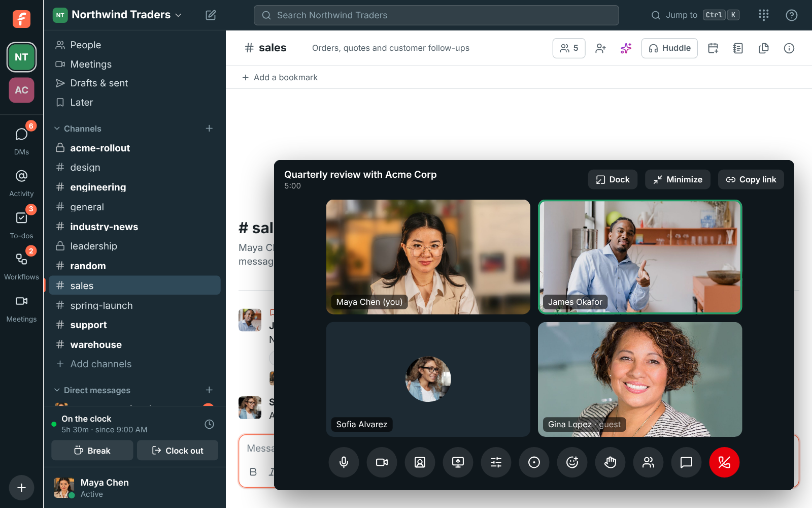The height and width of the screenshot is (508, 812).
Task: Open channel notes list icon
Action: pos(738,48)
